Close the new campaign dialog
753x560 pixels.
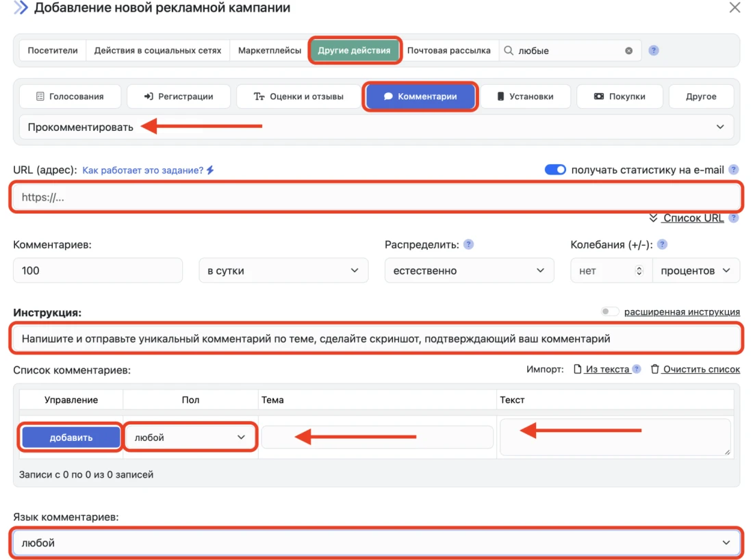tap(735, 8)
